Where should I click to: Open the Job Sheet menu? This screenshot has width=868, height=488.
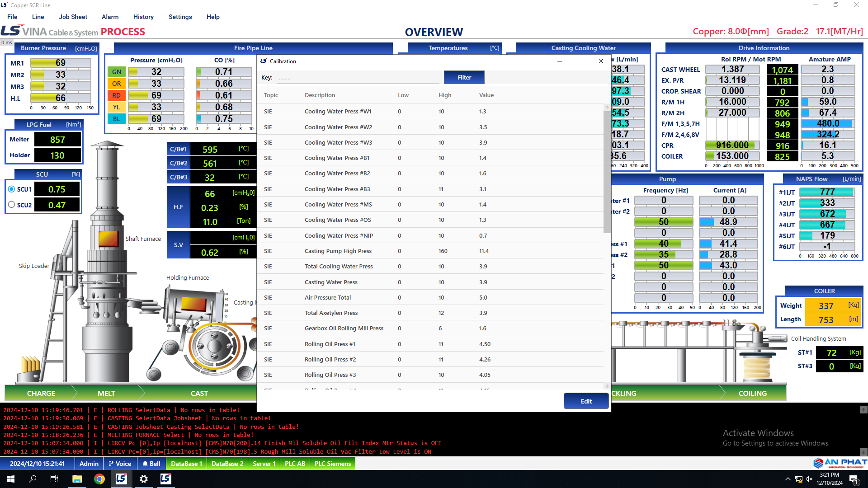(73, 17)
